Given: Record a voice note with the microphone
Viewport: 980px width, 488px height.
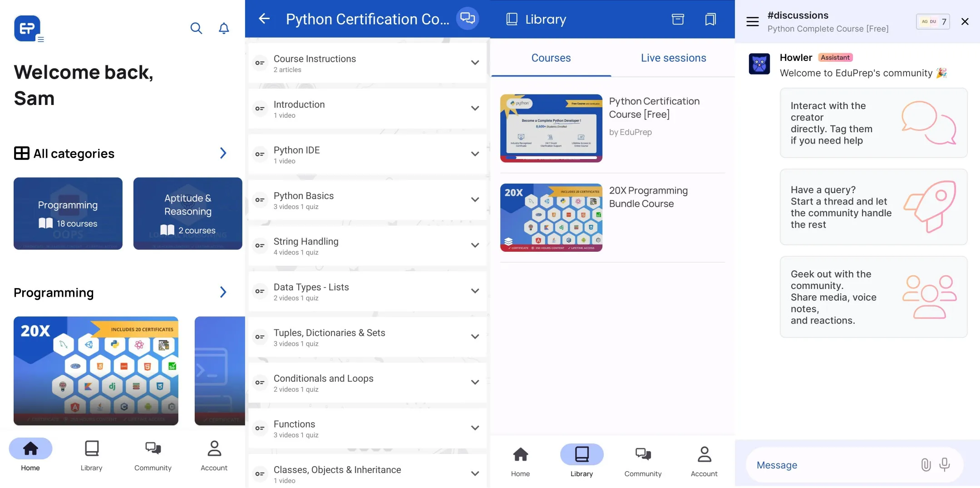Looking at the screenshot, I should tap(945, 464).
